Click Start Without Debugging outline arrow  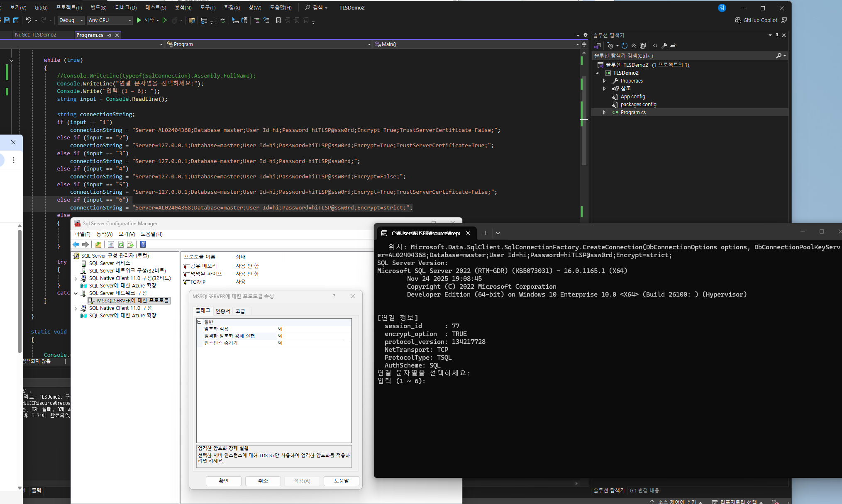point(165,20)
